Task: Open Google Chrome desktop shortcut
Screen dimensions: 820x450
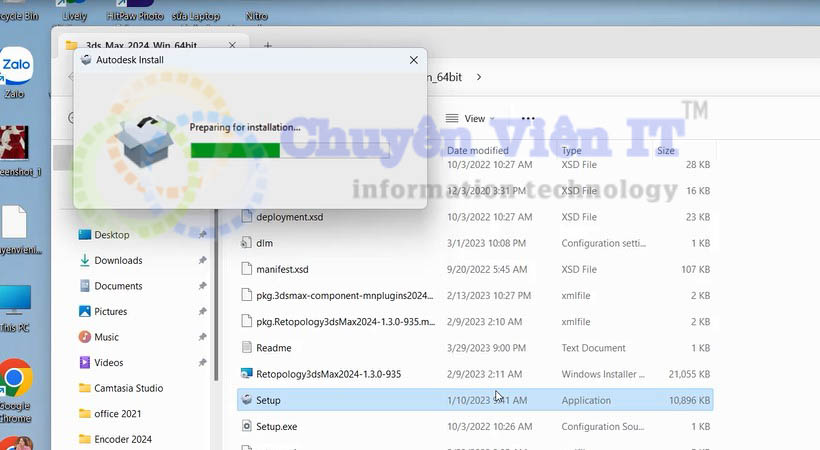Action: (x=16, y=391)
